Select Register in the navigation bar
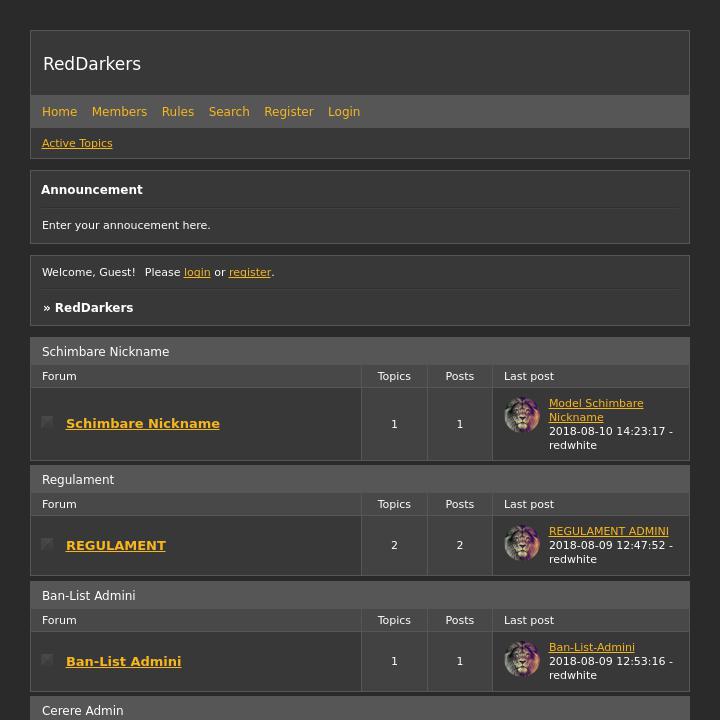Image resolution: width=720 pixels, height=720 pixels. [x=289, y=112]
